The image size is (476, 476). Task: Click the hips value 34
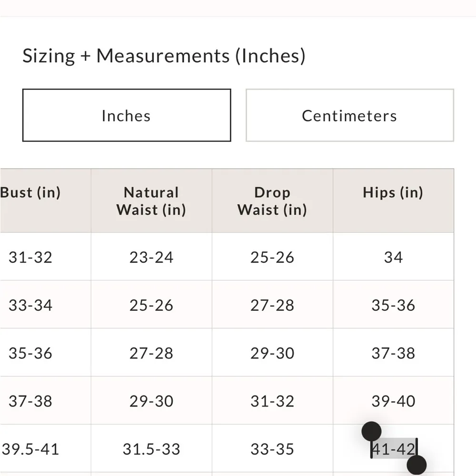393,258
